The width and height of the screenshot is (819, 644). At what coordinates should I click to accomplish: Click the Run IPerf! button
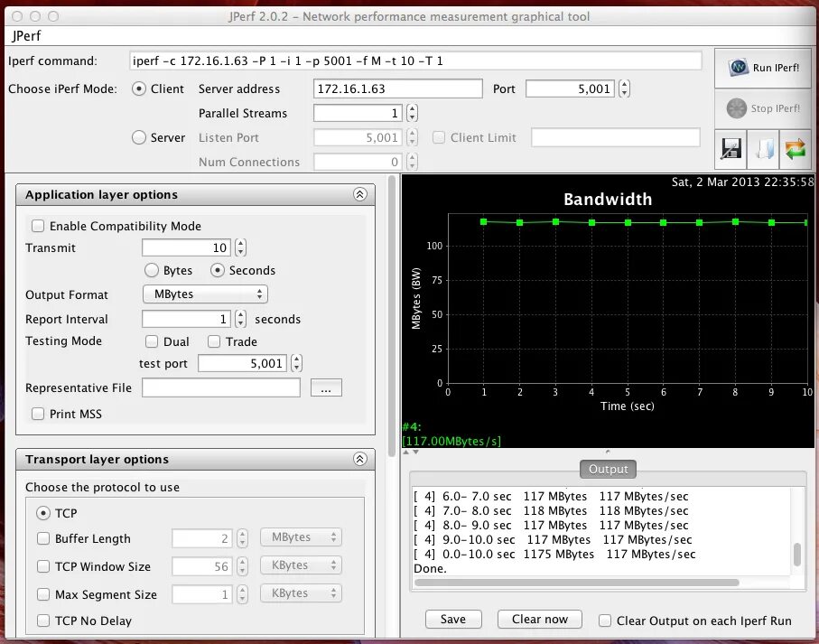click(763, 68)
